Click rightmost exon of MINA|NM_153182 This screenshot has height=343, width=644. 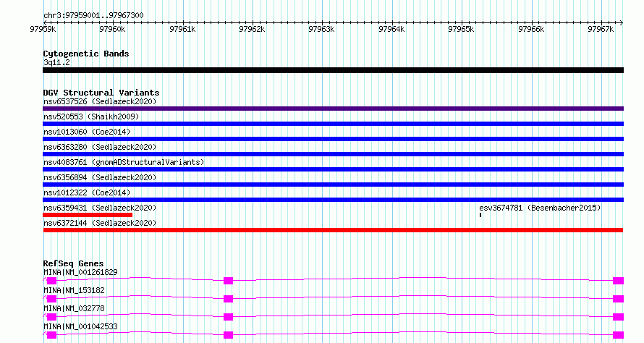pos(618,299)
